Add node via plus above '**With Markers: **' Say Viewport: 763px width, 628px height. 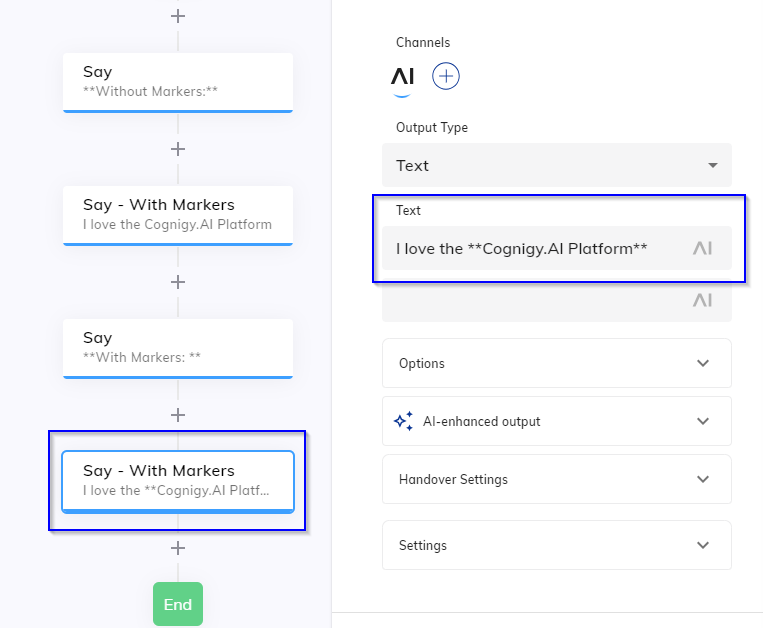click(x=178, y=282)
